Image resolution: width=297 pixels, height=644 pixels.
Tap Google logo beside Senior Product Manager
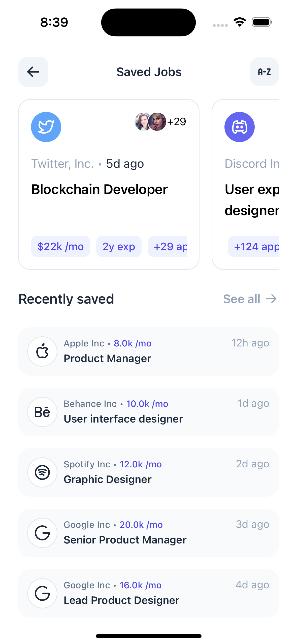42,533
